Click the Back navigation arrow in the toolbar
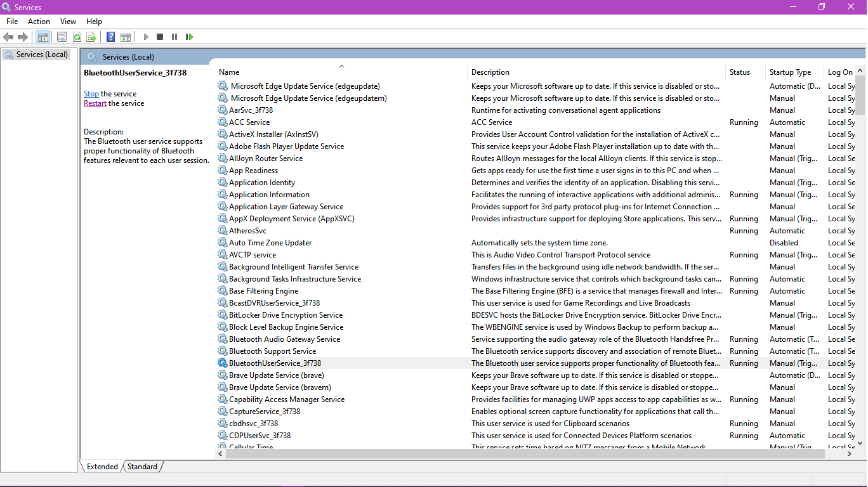This screenshot has width=868, height=487. pos(8,36)
